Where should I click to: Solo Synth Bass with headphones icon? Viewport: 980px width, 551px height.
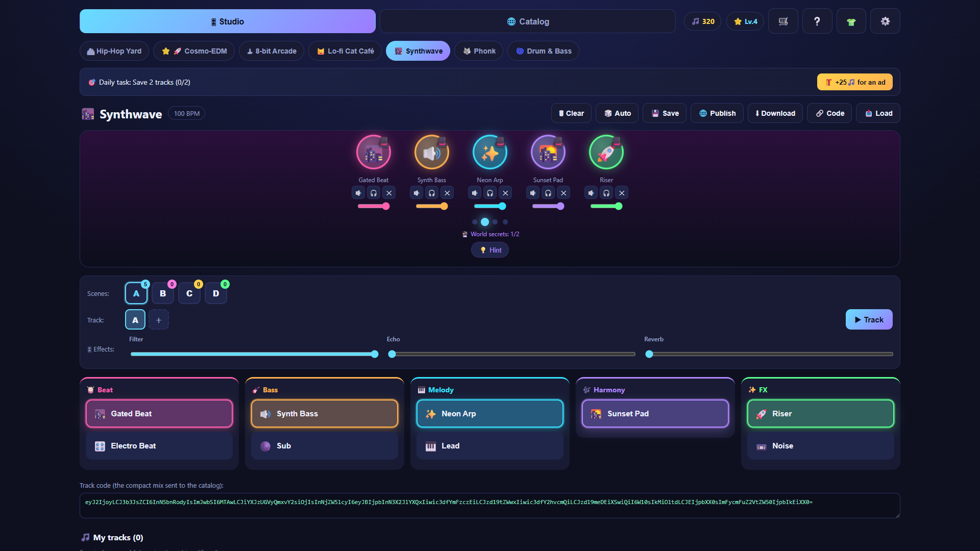(432, 193)
